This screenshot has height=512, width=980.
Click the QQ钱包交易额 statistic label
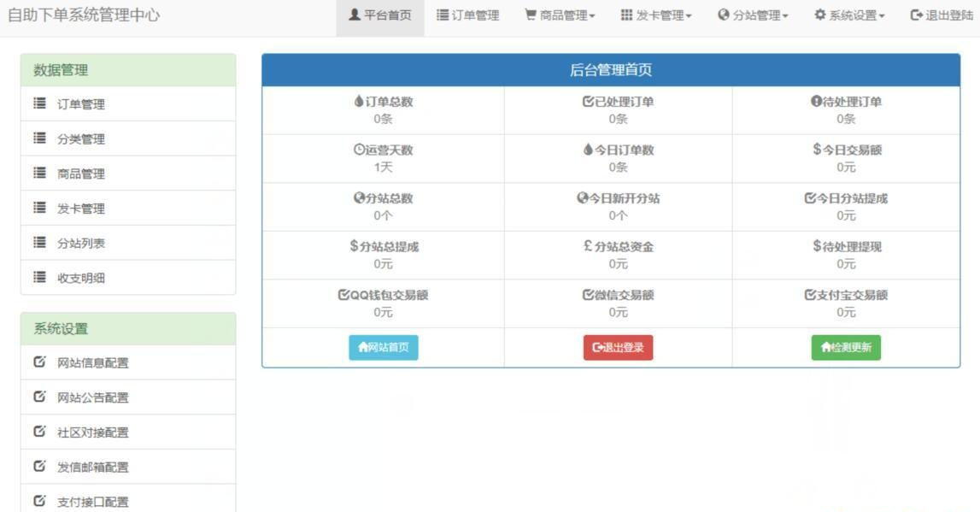pyautogui.click(x=389, y=294)
